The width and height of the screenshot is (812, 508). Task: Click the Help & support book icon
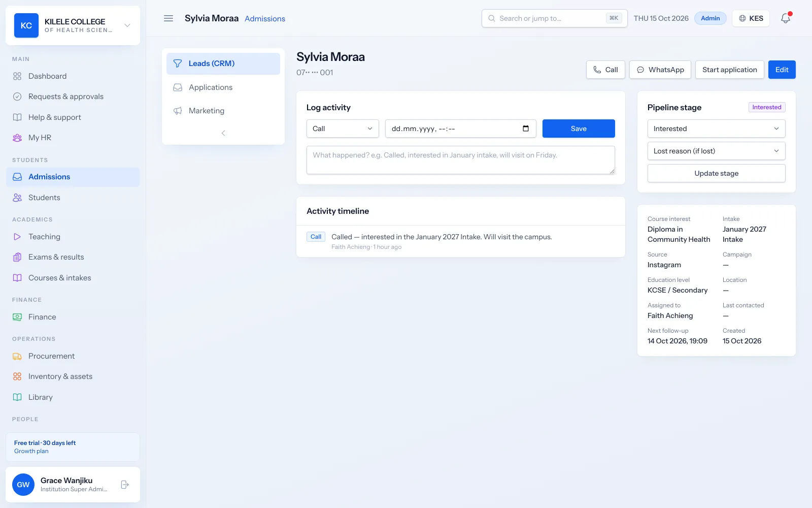17,117
